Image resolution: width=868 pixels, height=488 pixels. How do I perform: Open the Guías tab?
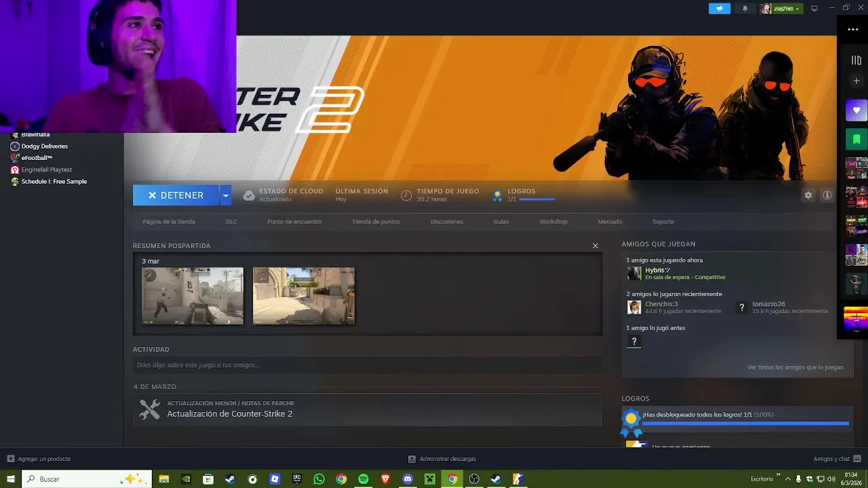pos(501,222)
